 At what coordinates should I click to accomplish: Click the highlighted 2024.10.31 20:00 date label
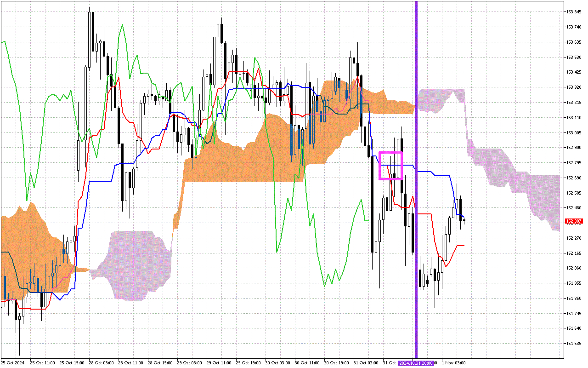416,363
